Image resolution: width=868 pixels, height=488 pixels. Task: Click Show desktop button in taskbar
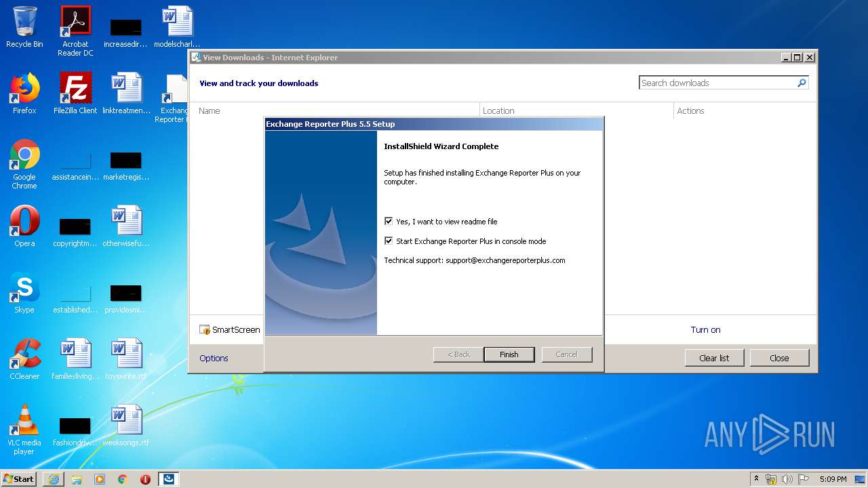point(861,479)
